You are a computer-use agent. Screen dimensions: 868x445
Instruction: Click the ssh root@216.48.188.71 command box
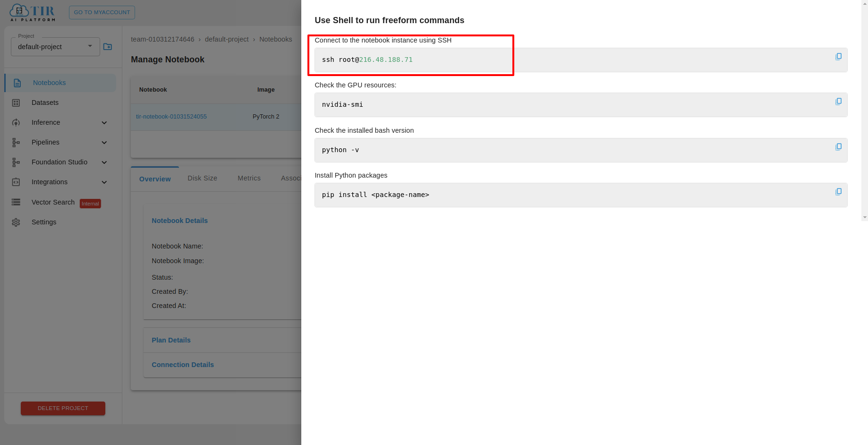point(581,60)
